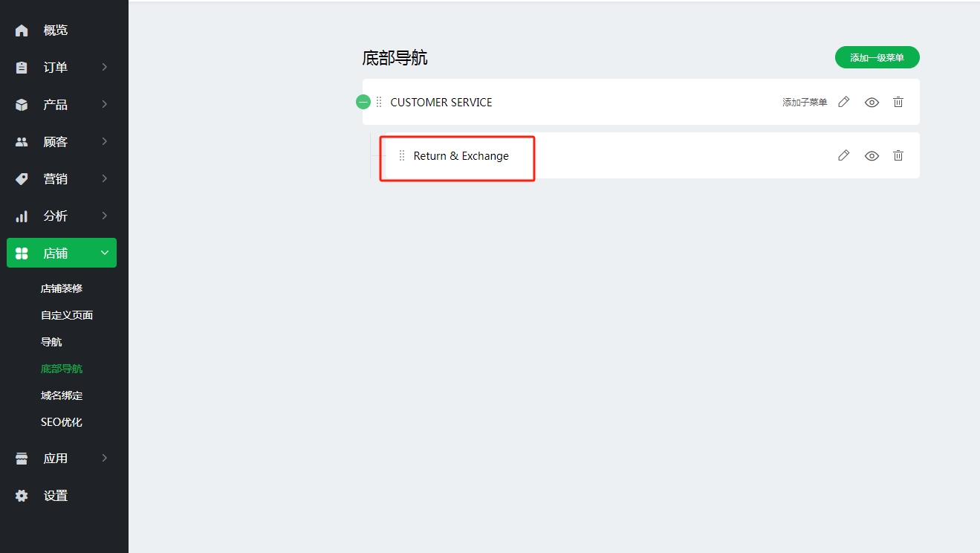Click the tag icon beside 营销
The width and height of the screenshot is (980, 553).
[x=22, y=179]
